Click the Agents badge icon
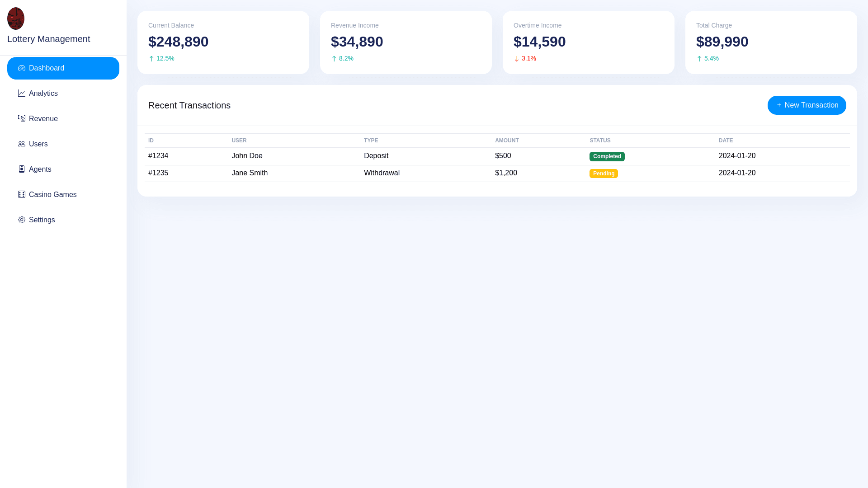The height and width of the screenshot is (488, 868). point(22,169)
